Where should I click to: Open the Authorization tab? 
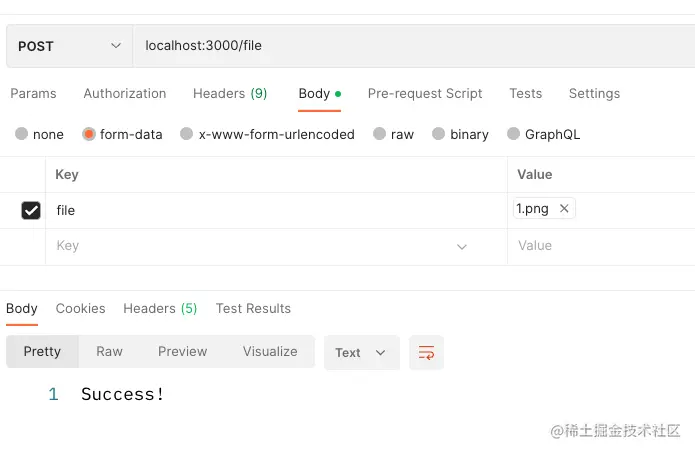[x=125, y=93]
